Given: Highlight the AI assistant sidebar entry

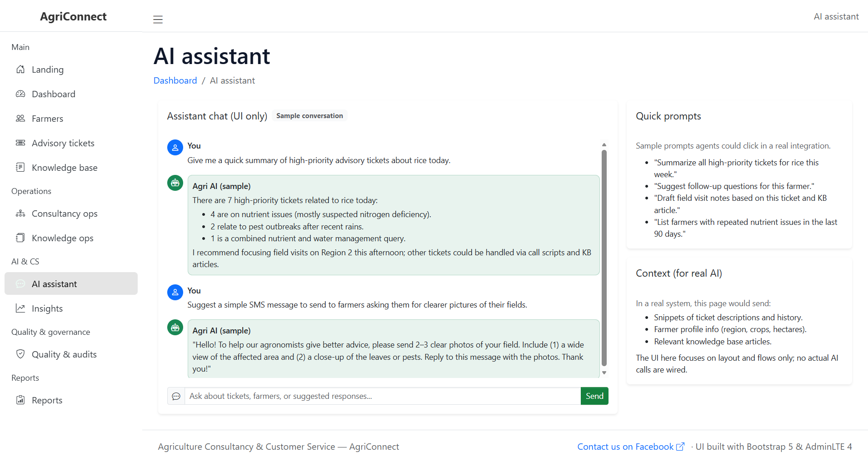Looking at the screenshot, I should pyautogui.click(x=55, y=283).
